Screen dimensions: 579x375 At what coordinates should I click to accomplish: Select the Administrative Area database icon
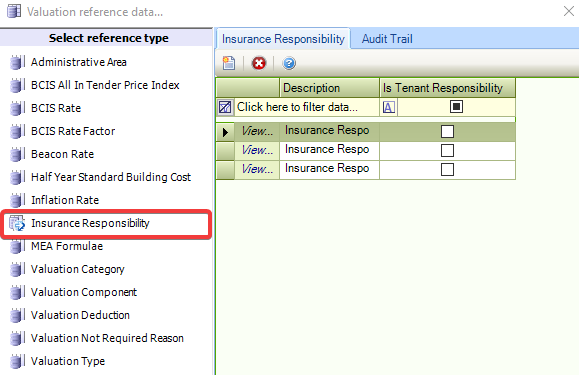tap(17, 62)
